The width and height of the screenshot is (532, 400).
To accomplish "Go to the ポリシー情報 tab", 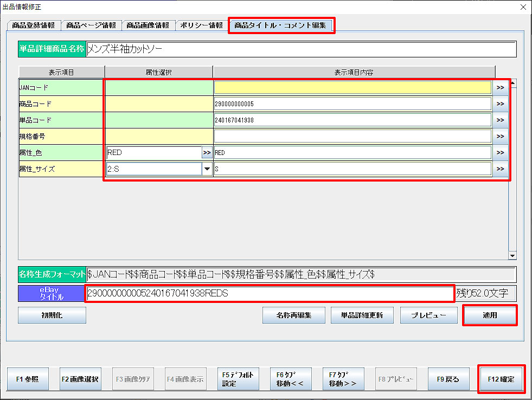I will click(x=201, y=25).
